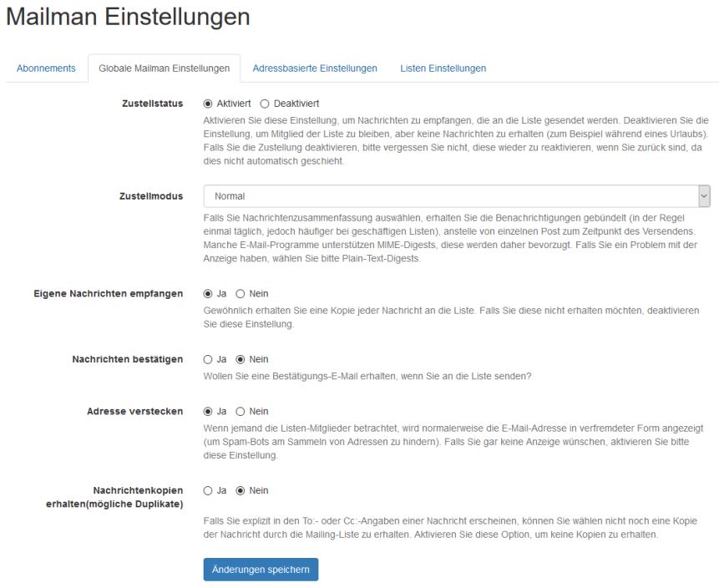Click the Zustellstatus field label
Viewport: 719px width, 588px height.
click(x=152, y=104)
